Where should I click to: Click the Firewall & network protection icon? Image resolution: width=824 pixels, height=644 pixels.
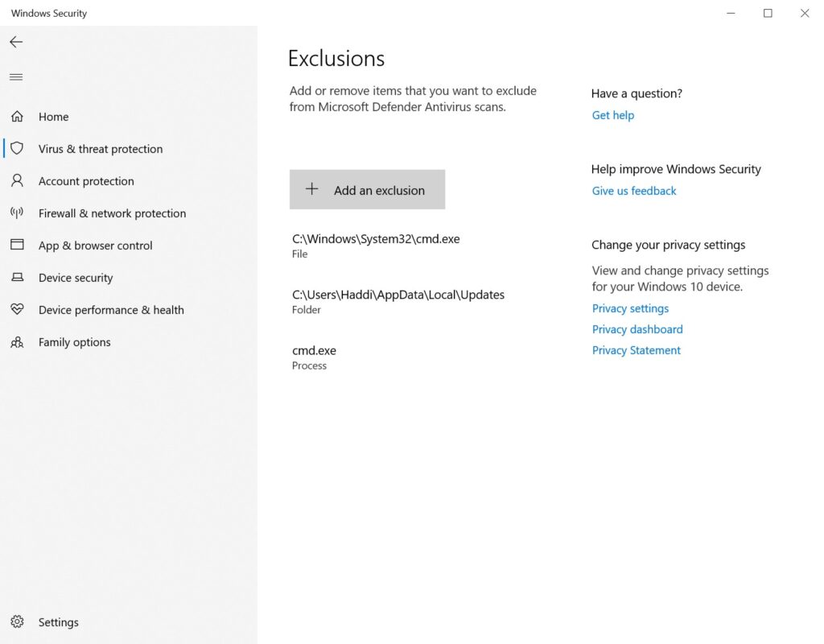tap(17, 213)
